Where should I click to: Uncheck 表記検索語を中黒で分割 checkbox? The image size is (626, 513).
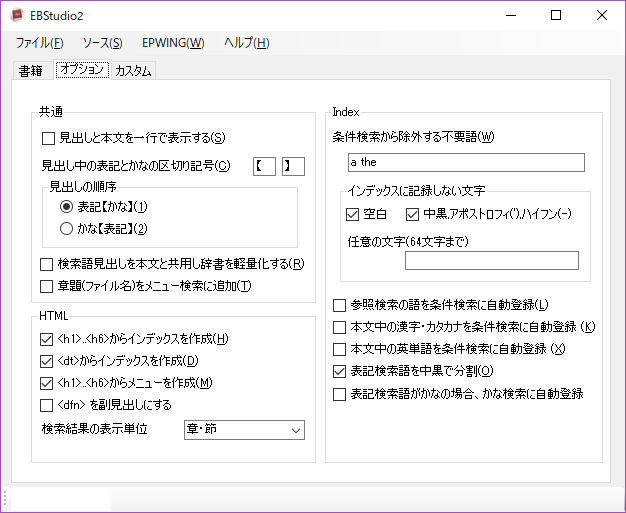tap(339, 372)
